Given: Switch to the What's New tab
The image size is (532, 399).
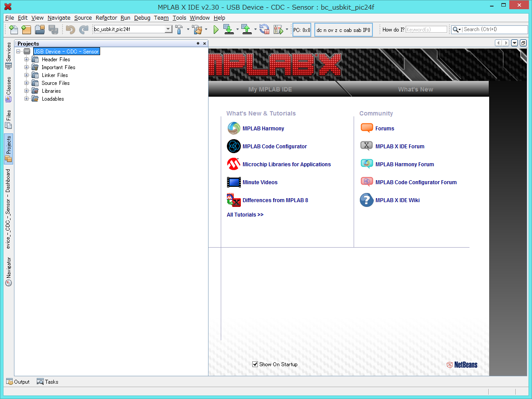Looking at the screenshot, I should (x=415, y=89).
